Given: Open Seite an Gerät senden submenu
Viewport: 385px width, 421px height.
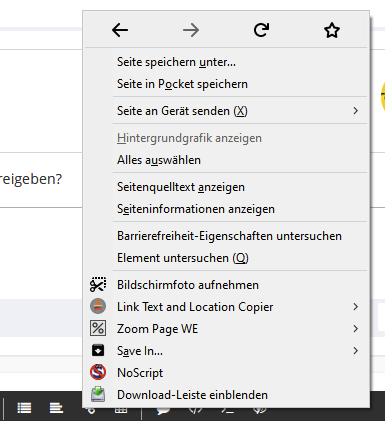Looking at the screenshot, I should coord(226,111).
